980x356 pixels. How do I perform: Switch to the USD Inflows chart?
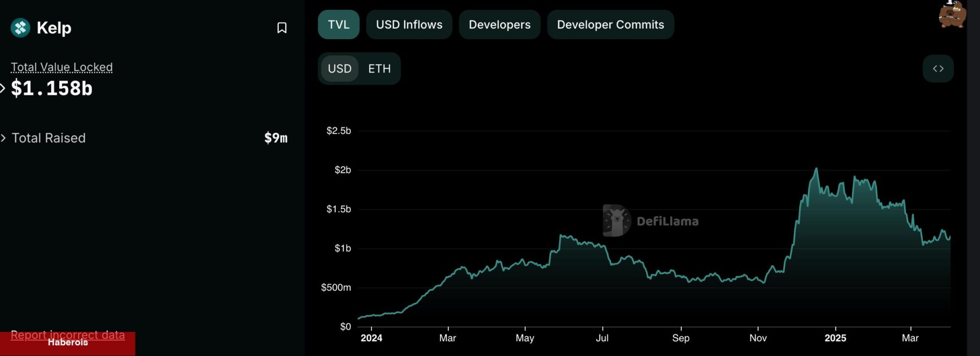click(x=409, y=24)
